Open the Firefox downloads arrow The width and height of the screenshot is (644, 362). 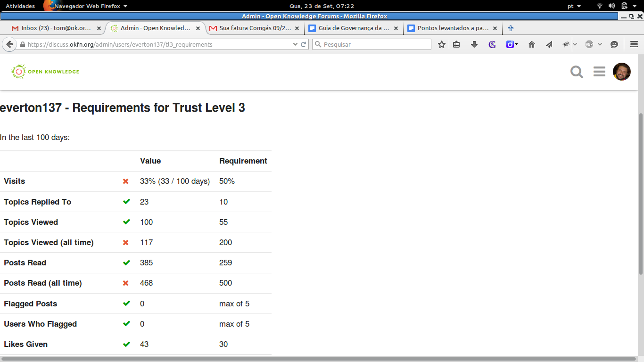click(x=474, y=44)
